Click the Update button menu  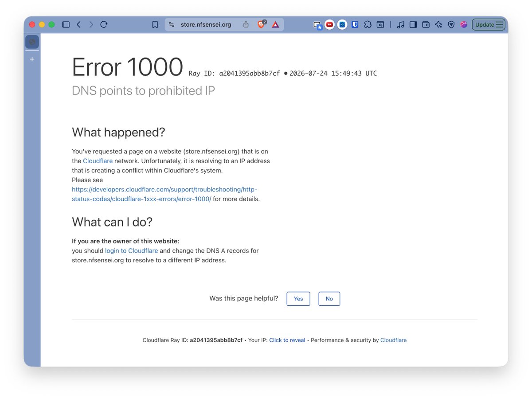coord(489,25)
